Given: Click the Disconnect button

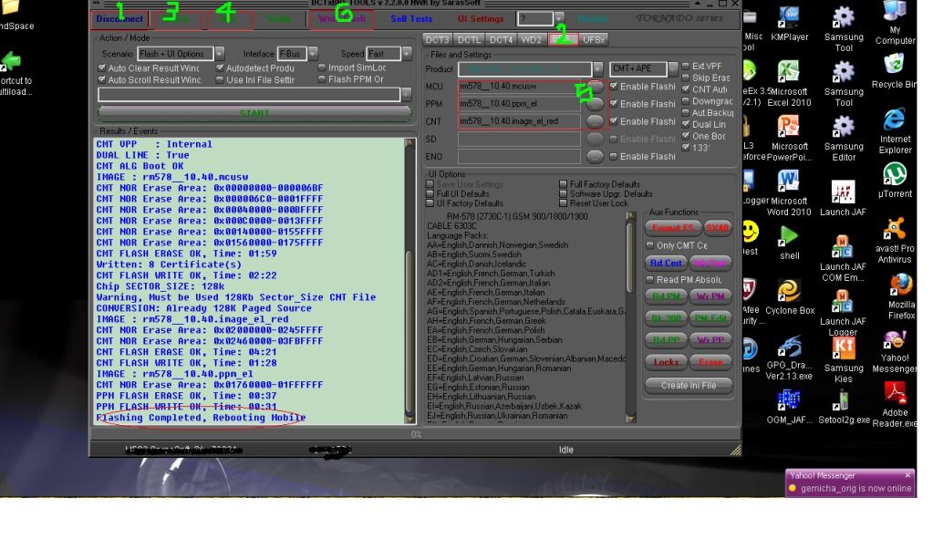Looking at the screenshot, I should 119,19.
